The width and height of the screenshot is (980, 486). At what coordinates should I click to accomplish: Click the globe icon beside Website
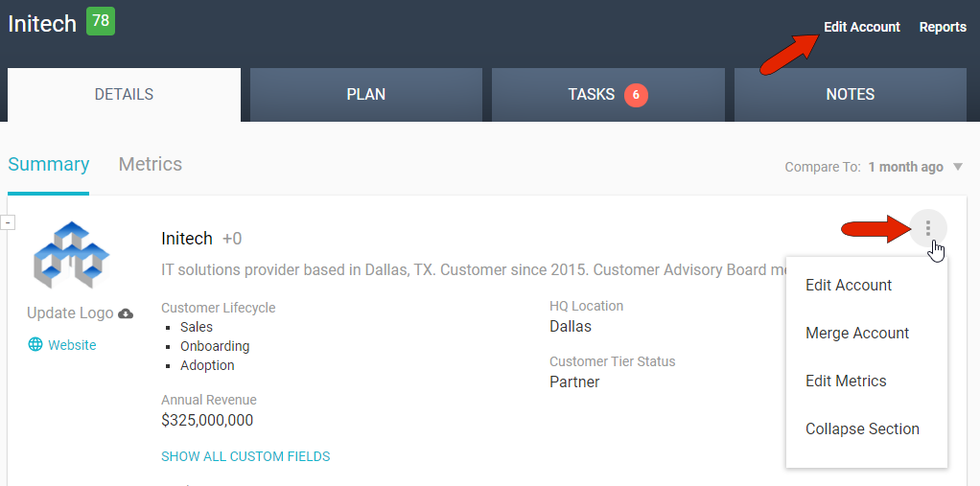[x=35, y=345]
